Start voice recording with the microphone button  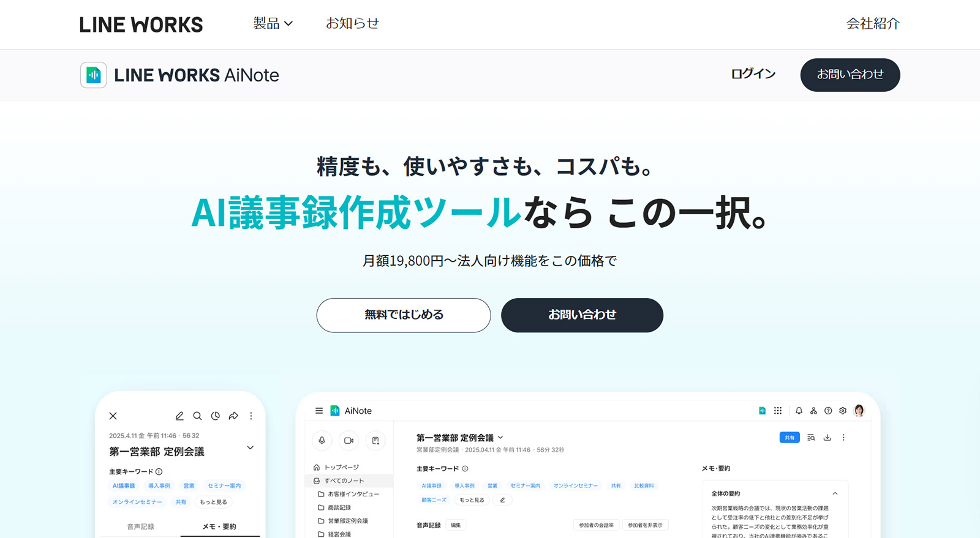(322, 441)
